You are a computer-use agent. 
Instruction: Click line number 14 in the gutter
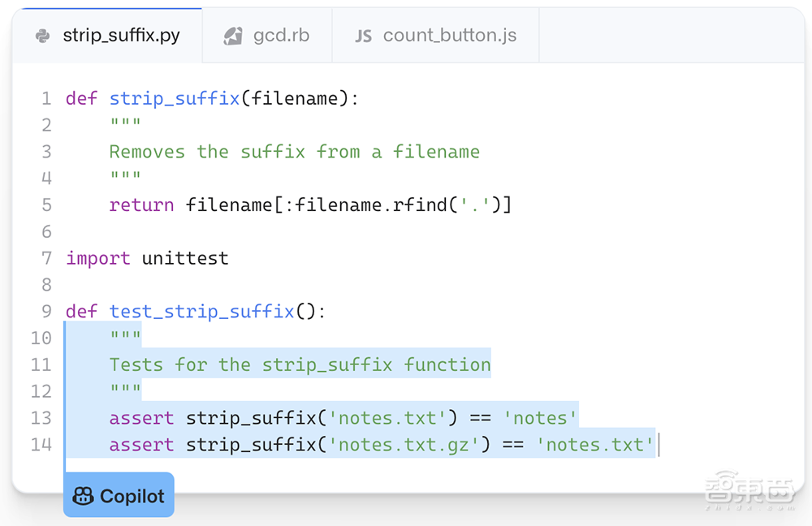point(41,444)
